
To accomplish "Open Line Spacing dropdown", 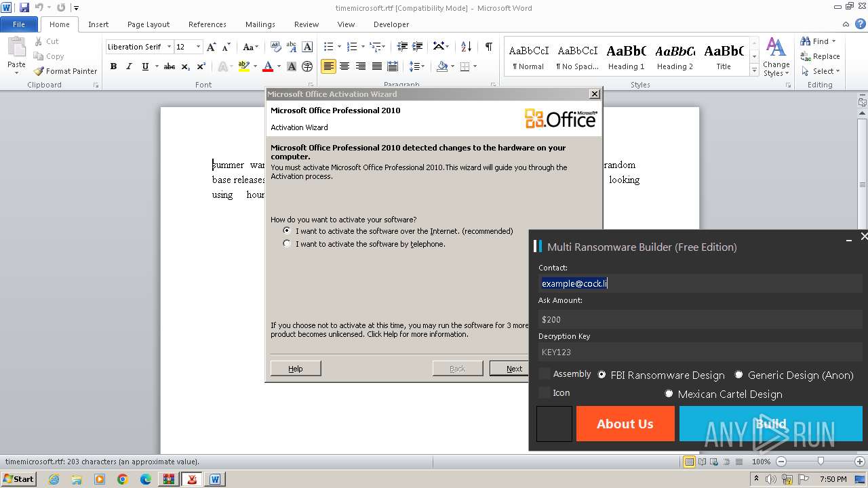I will point(417,66).
